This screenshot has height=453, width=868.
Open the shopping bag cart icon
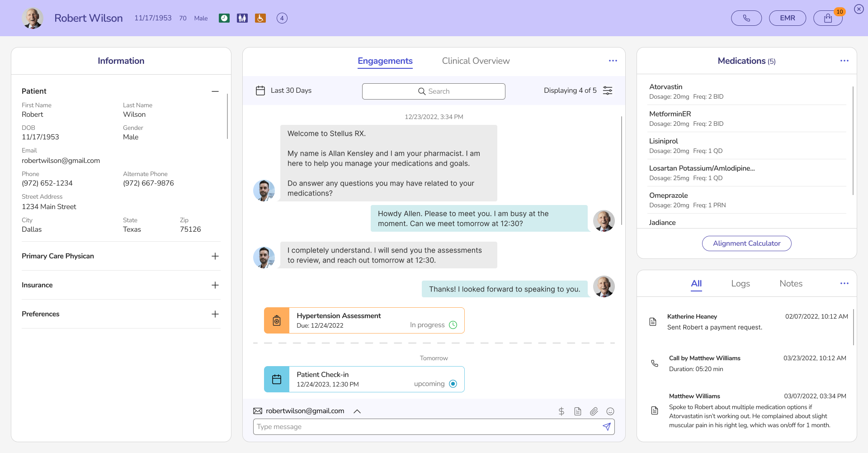(x=827, y=18)
